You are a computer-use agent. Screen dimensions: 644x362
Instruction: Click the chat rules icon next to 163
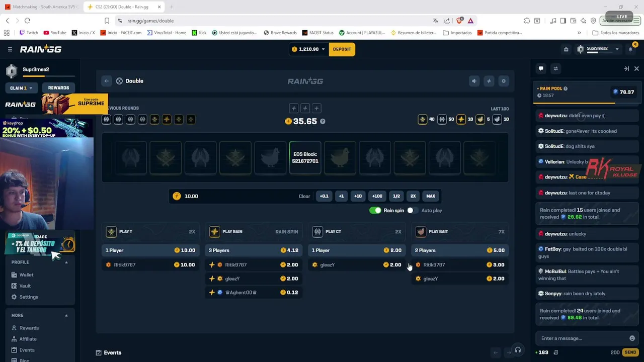[x=555, y=352]
